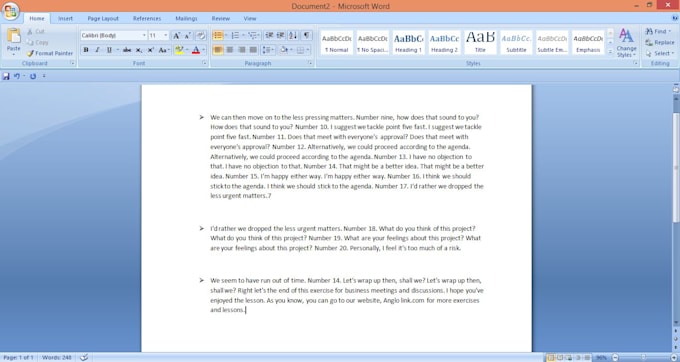Open the Find tool
The height and width of the screenshot is (362, 680).
[657, 31]
